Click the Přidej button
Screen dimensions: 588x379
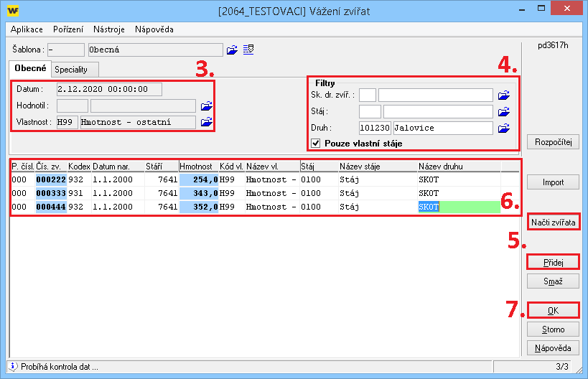[553, 263]
